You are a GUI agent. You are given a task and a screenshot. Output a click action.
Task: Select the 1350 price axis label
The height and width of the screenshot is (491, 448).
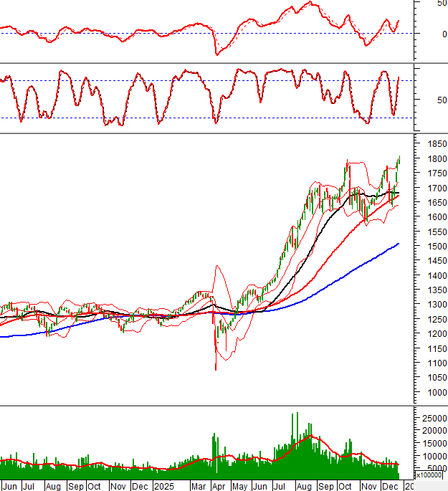pyautogui.click(x=431, y=290)
